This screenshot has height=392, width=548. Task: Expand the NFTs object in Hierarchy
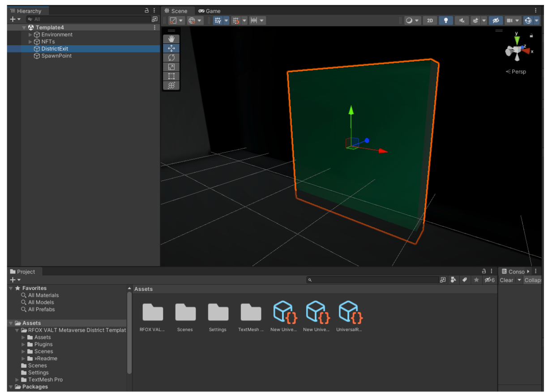point(30,42)
